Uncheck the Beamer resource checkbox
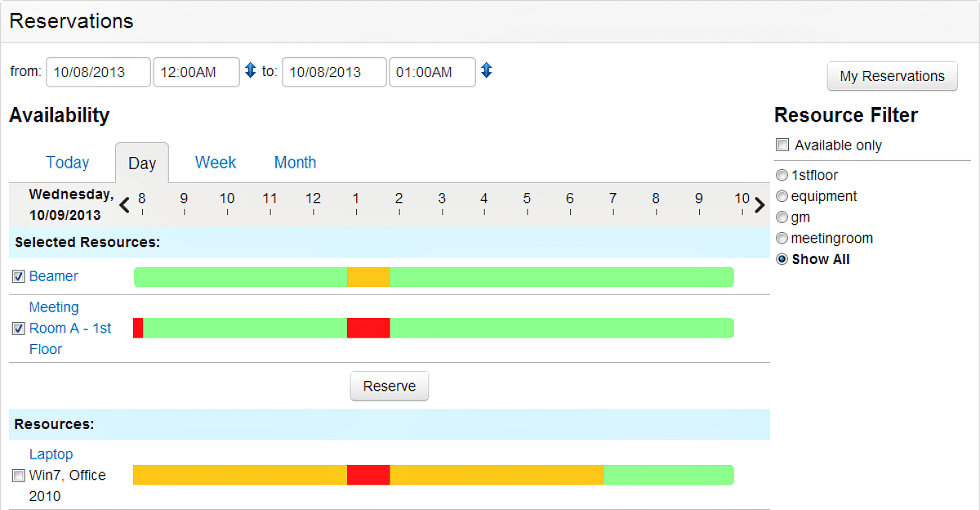 (x=19, y=277)
